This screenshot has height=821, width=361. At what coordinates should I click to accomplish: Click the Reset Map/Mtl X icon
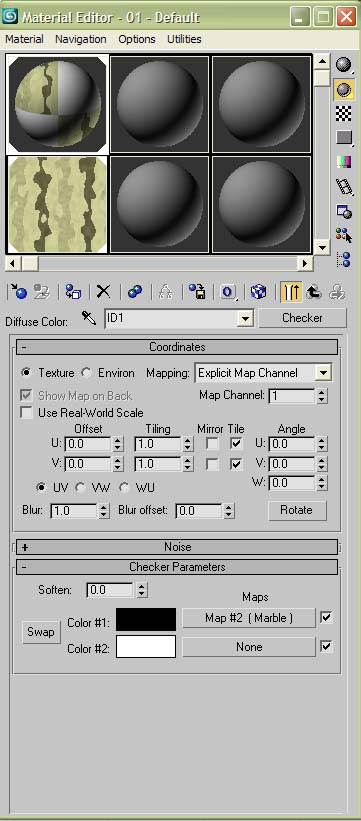point(103,292)
